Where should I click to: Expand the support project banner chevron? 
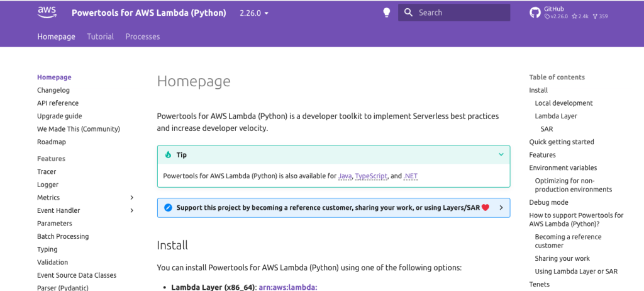[x=501, y=207]
